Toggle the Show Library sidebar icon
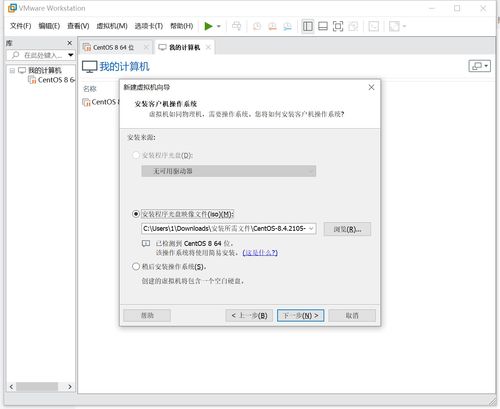The image size is (500, 409). 307,26
